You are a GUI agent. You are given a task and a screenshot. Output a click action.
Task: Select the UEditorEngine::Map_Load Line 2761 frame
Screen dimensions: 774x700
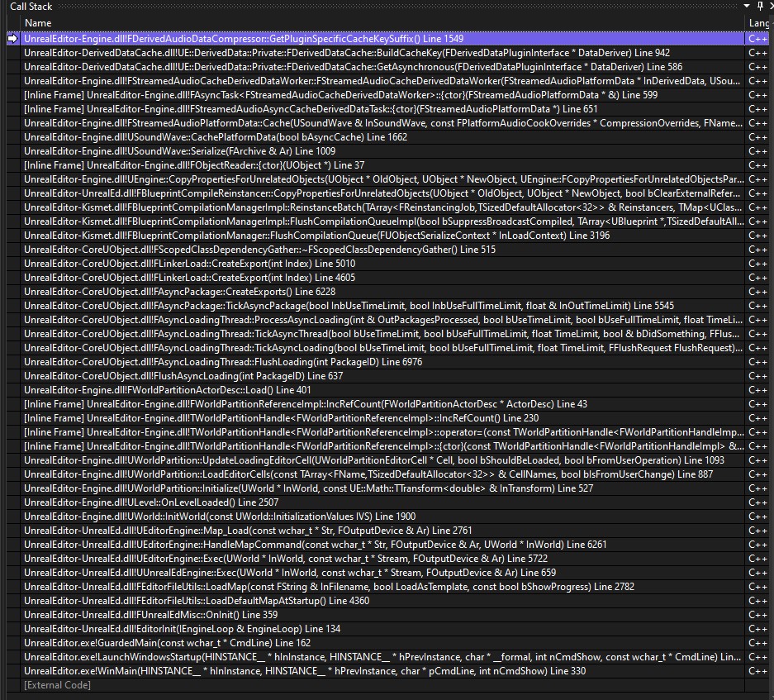[382, 531]
